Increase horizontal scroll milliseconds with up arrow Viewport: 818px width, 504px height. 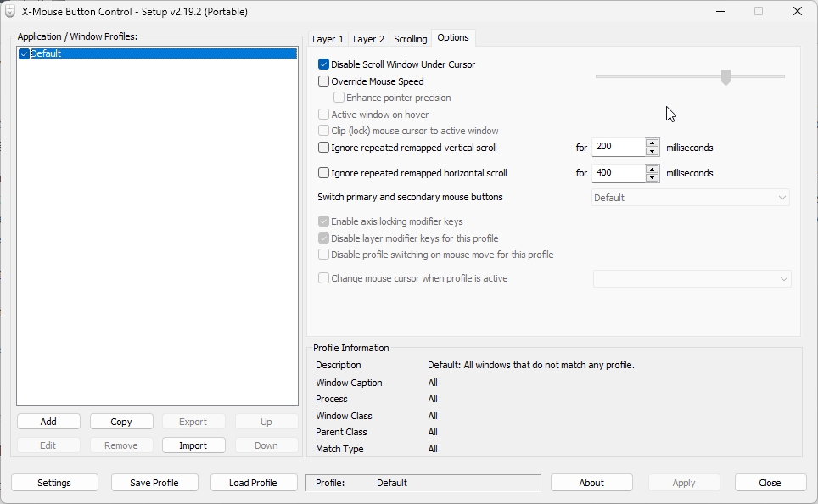652,169
